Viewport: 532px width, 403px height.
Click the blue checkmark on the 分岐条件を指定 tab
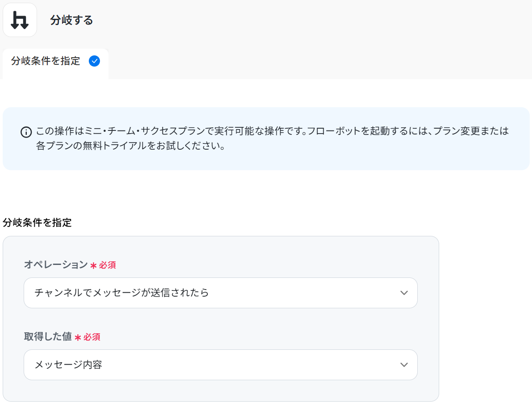(x=94, y=61)
